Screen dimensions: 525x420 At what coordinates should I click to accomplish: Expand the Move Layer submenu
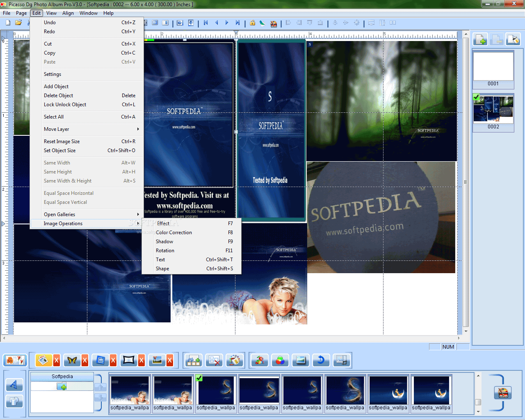point(87,129)
